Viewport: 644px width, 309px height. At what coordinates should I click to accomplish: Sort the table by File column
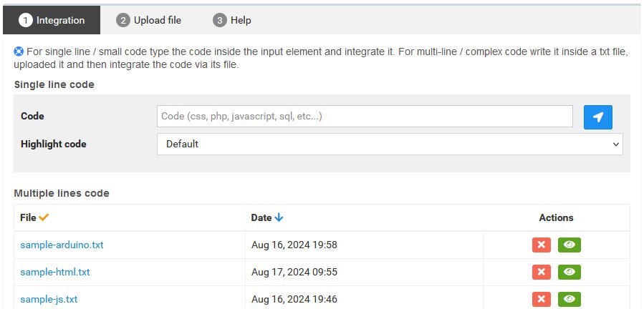29,217
